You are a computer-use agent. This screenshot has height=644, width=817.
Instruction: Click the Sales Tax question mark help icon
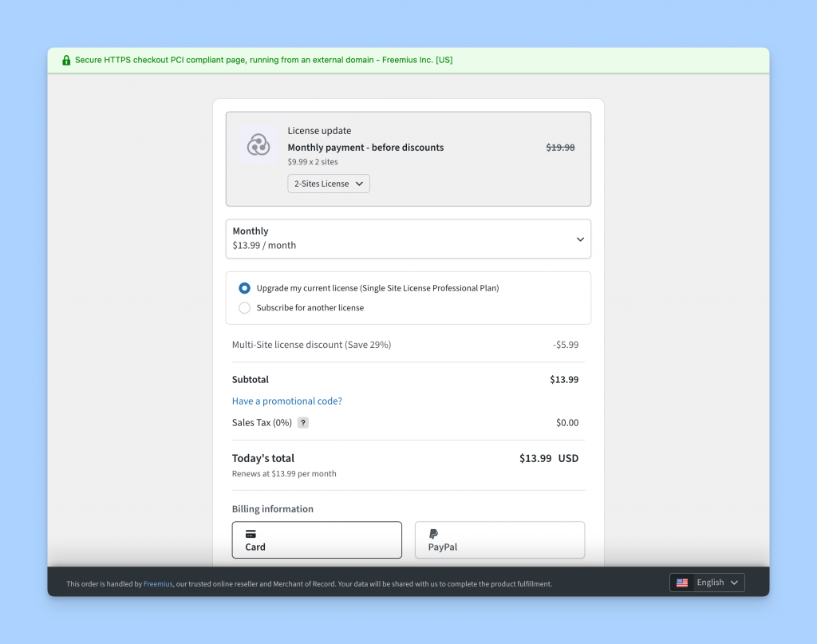(x=302, y=422)
